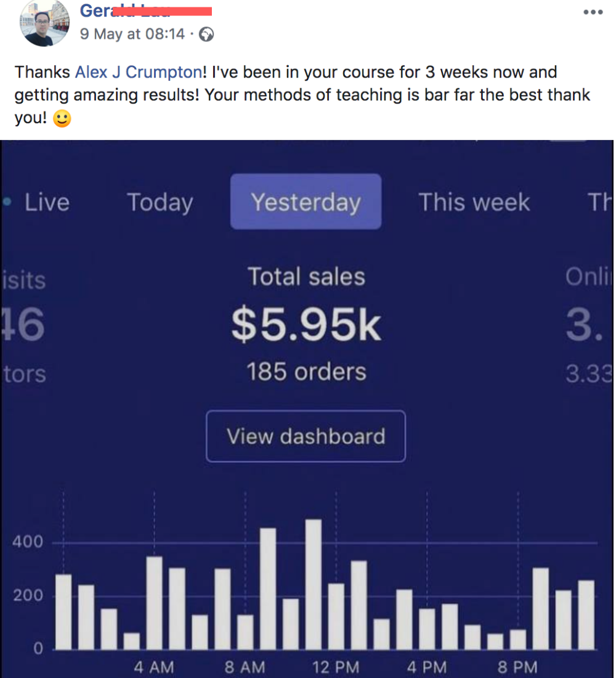Screen dimensions: 616x678
Task: Open the post options three-dot menu
Action: point(593,12)
